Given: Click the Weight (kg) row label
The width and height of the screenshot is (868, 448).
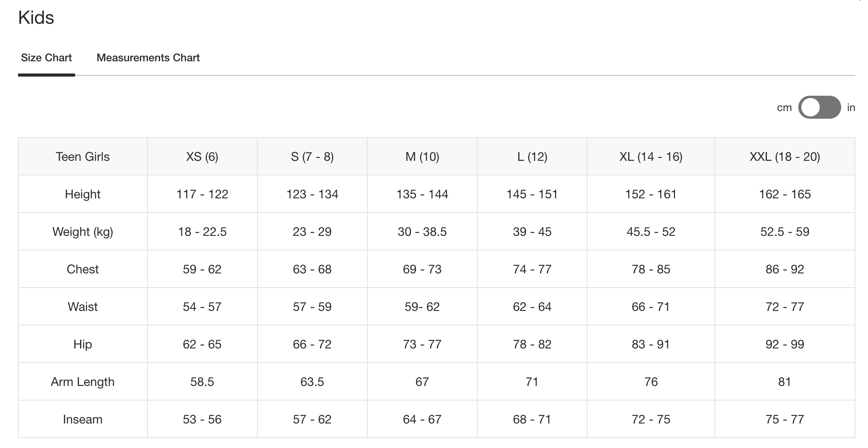Looking at the screenshot, I should tap(83, 232).
